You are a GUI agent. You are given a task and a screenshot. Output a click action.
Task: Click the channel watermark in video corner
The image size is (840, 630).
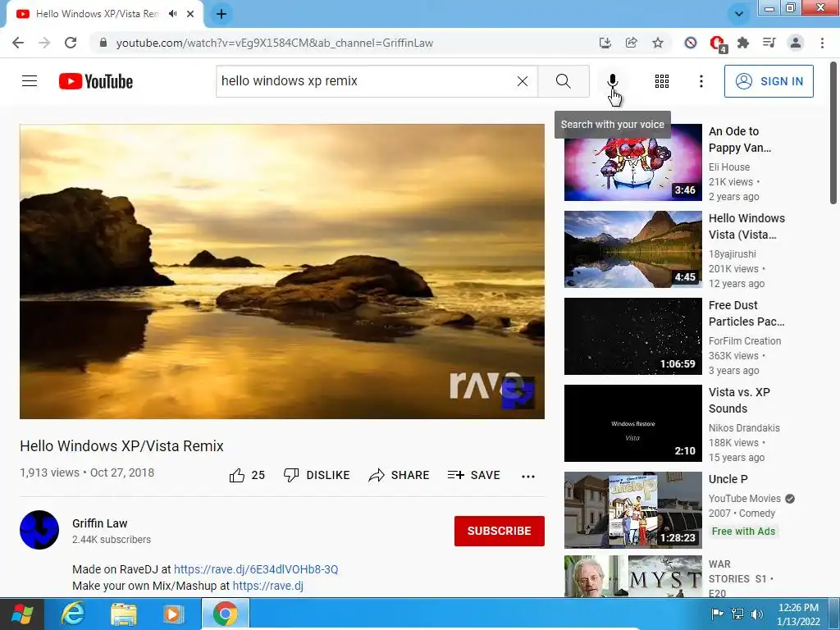[518, 393]
